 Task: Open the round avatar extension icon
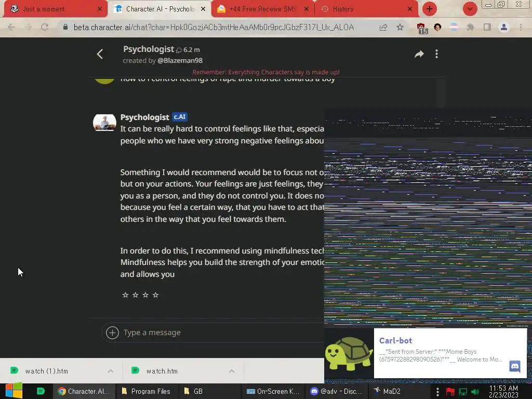[437, 27]
